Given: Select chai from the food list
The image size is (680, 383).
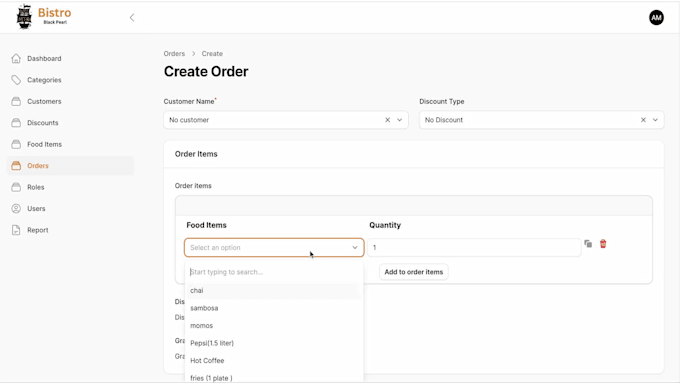Looking at the screenshot, I should click(274, 291).
